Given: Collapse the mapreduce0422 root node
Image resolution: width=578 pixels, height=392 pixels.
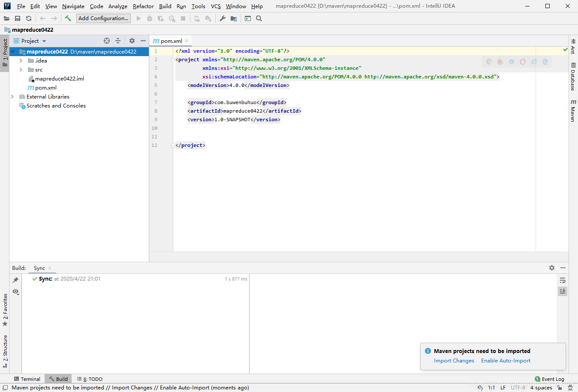Looking at the screenshot, I should [x=12, y=51].
